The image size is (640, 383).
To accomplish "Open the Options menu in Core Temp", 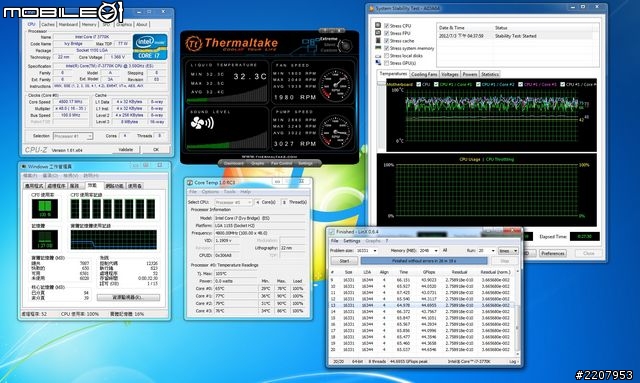I will tap(210, 192).
